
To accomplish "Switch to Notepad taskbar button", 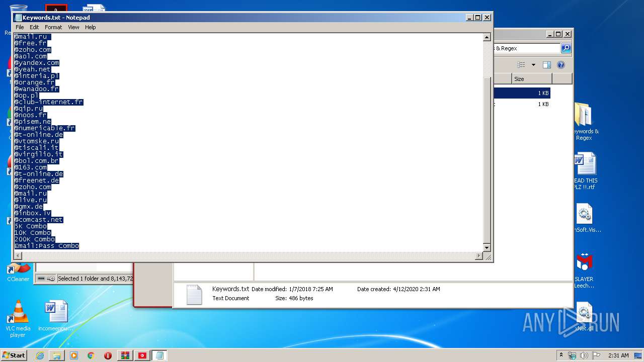I will [x=159, y=355].
